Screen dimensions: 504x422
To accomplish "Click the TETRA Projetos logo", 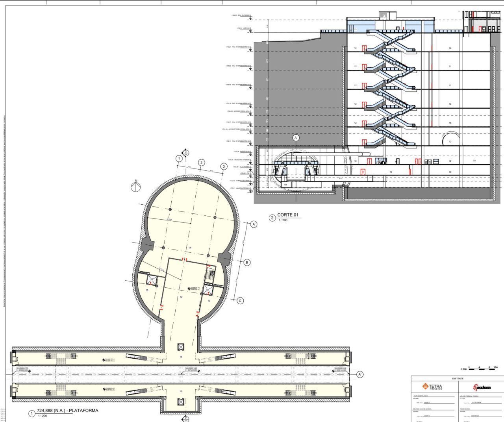I will coord(432,387).
